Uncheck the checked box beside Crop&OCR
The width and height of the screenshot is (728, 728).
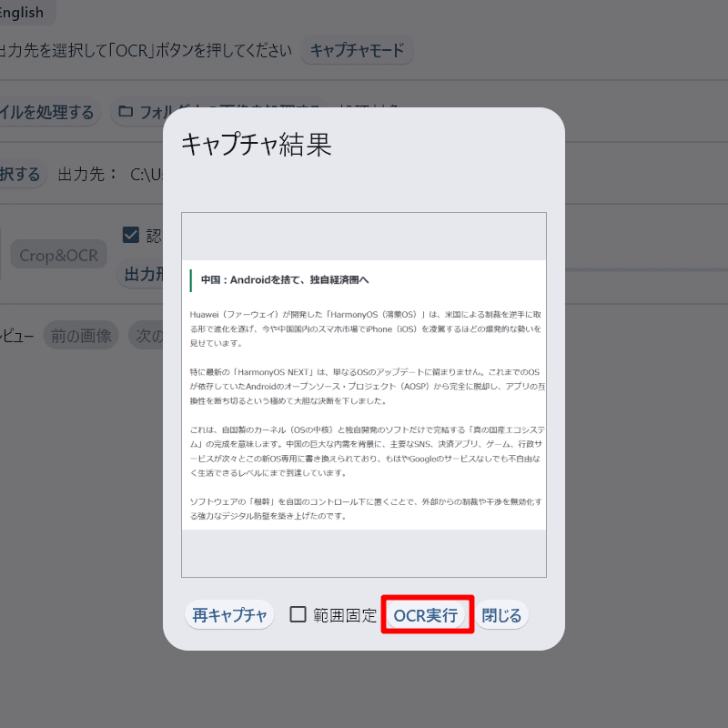pos(130,235)
